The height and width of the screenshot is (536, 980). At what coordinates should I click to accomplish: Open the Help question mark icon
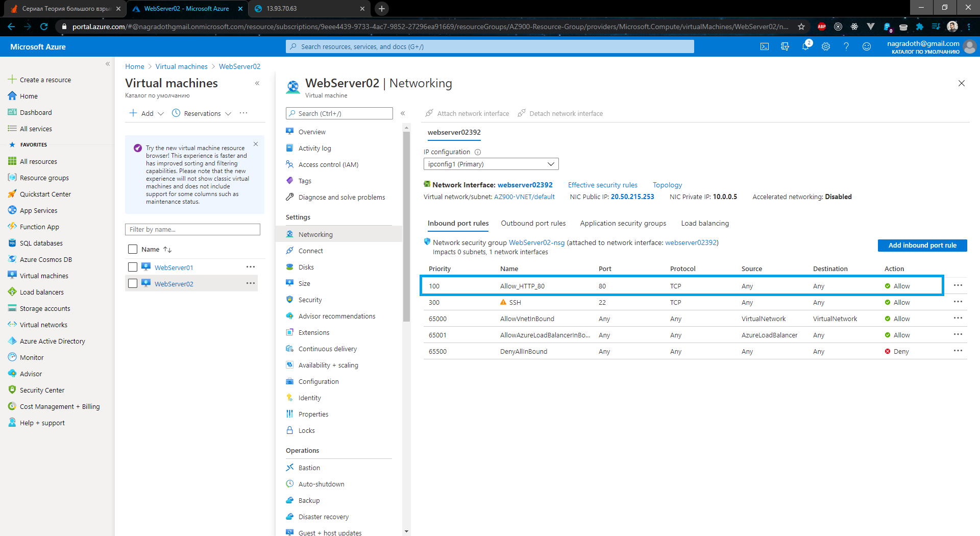846,46
